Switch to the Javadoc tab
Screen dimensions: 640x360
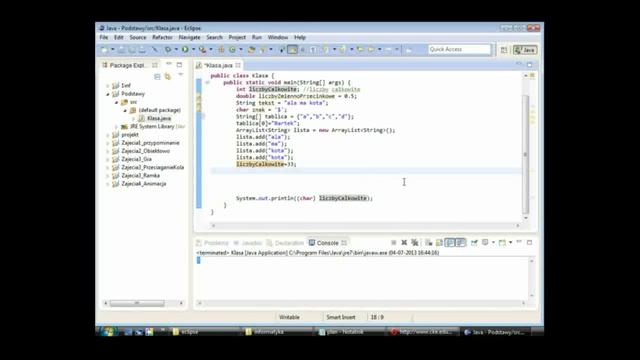click(x=248, y=243)
